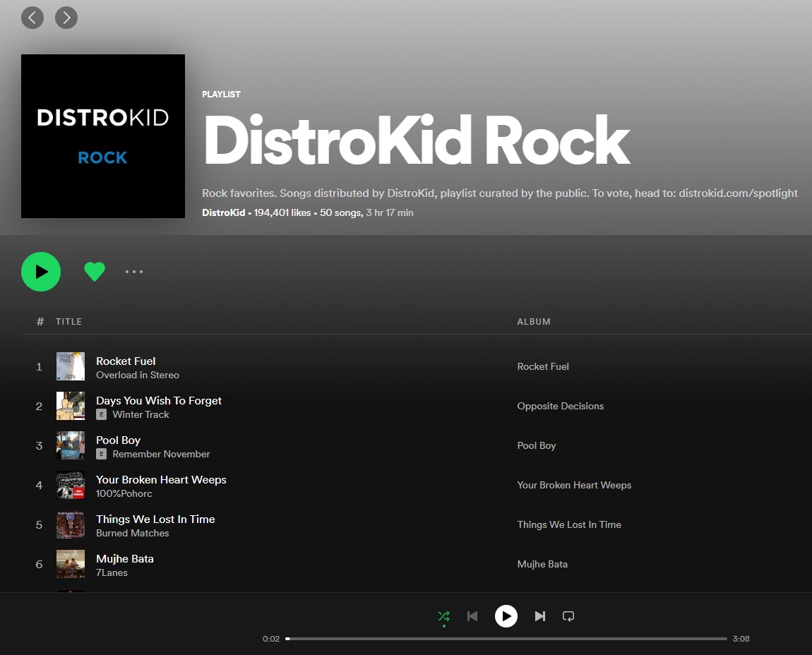Play the current track from the bottom bar
The height and width of the screenshot is (655, 812).
click(506, 615)
